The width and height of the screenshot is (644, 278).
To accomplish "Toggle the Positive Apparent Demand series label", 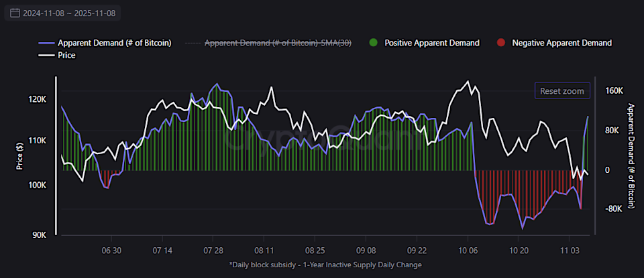I will (431, 43).
